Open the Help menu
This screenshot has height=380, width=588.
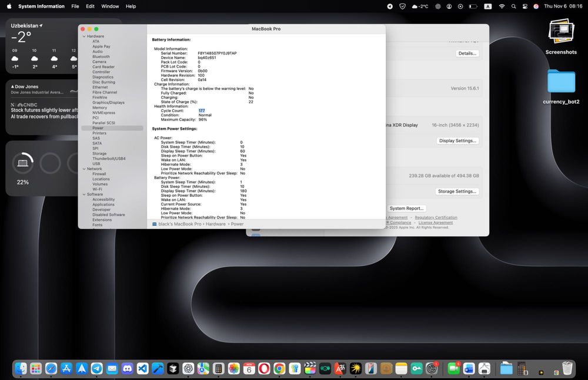(x=131, y=6)
